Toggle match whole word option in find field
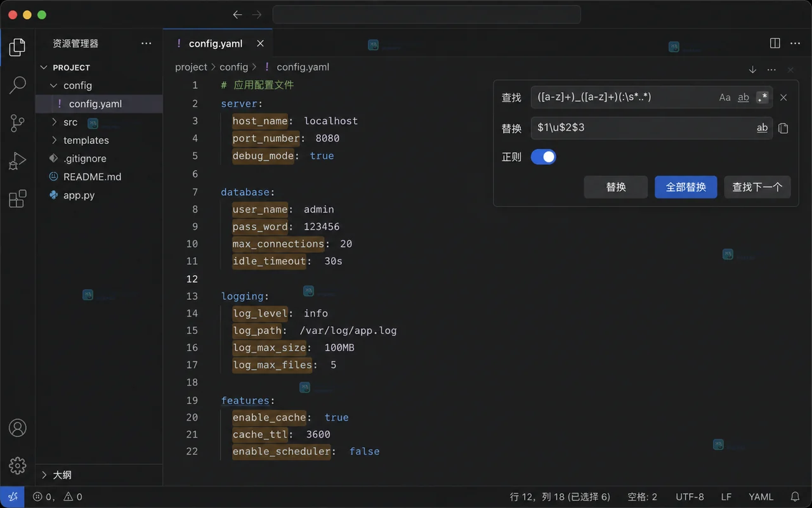The height and width of the screenshot is (508, 812). 743,98
